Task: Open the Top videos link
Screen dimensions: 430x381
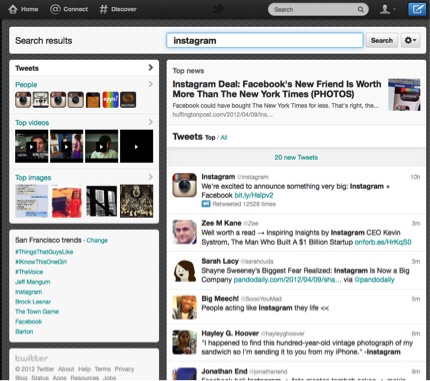Action: pyautogui.click(x=32, y=123)
